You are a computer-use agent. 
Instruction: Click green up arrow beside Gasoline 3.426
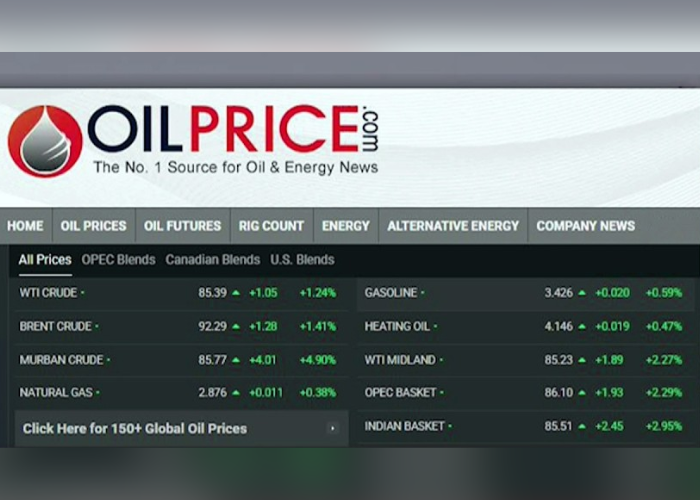582,293
